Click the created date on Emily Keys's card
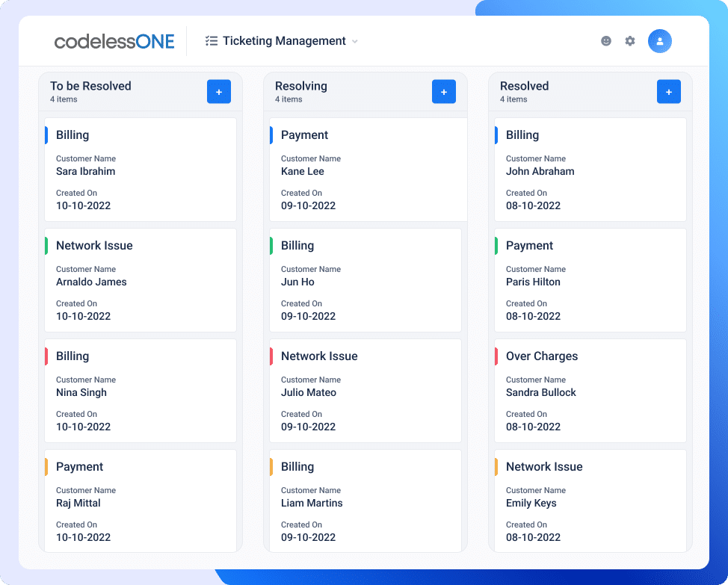This screenshot has width=728, height=585. coord(533,537)
